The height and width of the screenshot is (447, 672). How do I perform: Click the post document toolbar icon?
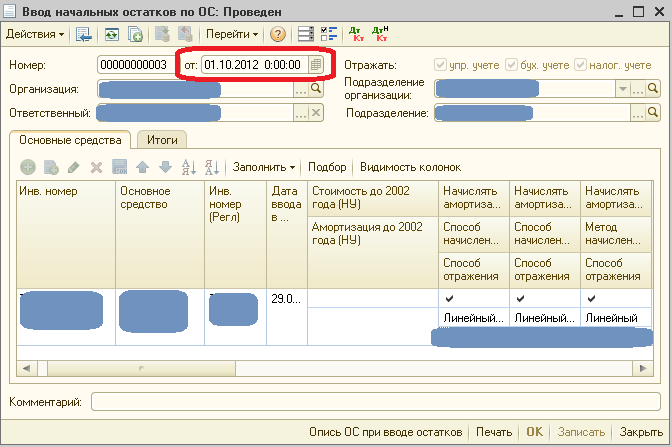[162, 34]
